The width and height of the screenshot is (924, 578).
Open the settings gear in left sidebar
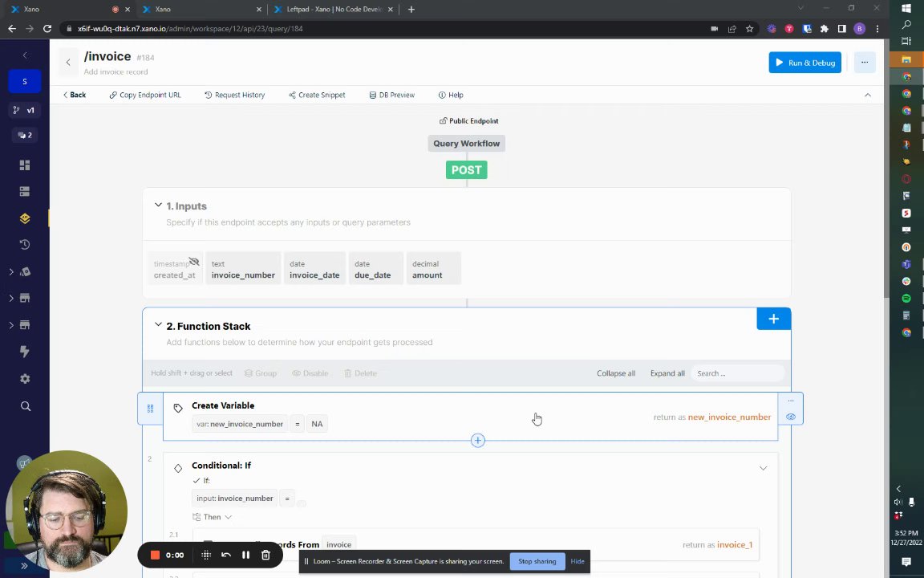tap(25, 379)
